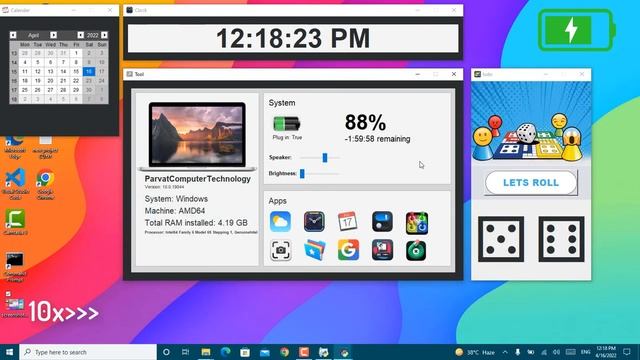640x360 pixels.
Task: Go to previous month in Calendar
Action: coord(13,35)
